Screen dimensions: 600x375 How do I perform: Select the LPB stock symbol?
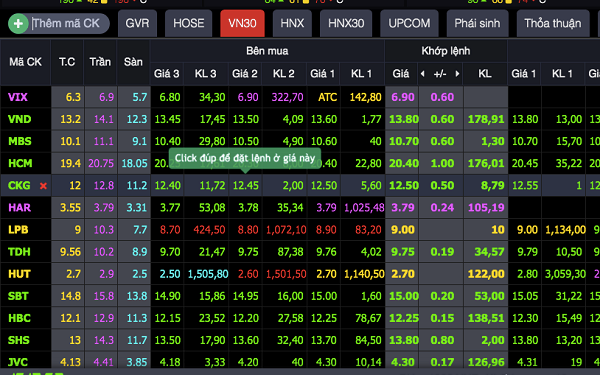(18, 230)
